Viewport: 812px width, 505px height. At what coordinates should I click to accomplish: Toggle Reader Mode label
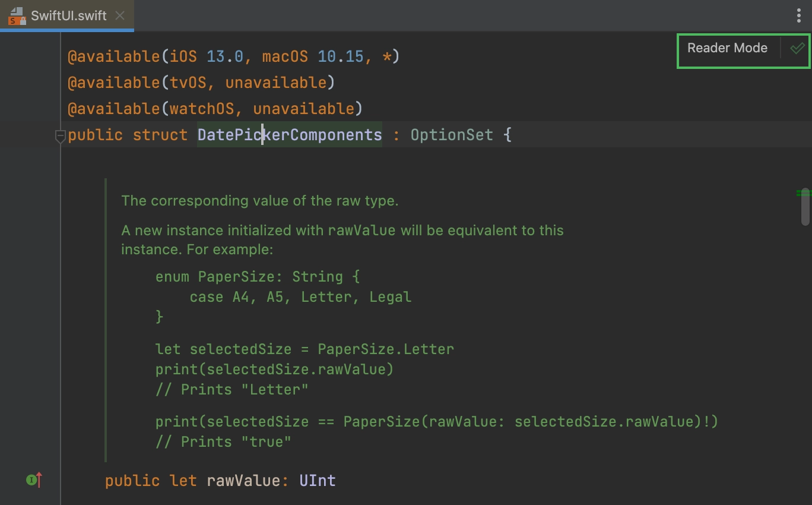tap(727, 48)
